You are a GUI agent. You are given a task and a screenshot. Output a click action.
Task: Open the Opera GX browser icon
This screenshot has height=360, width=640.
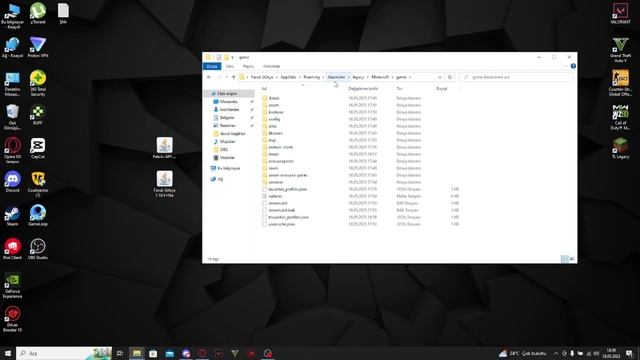click(x=12, y=150)
